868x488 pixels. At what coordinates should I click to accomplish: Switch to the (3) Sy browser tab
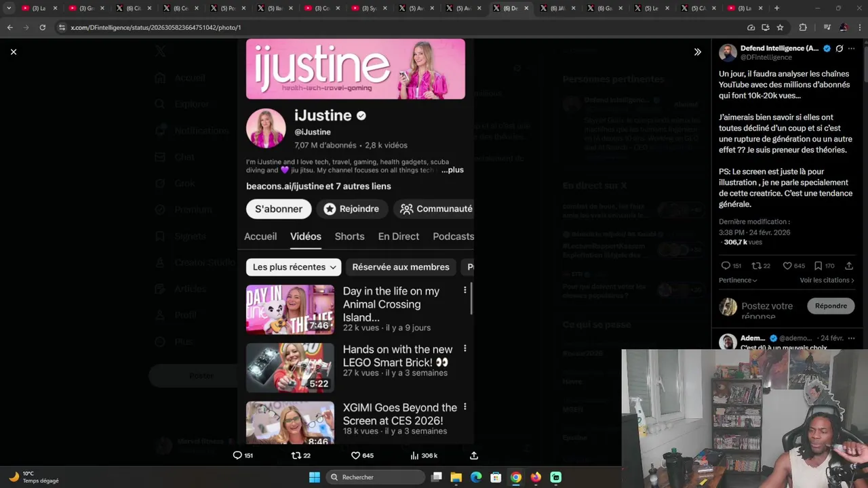point(368,8)
